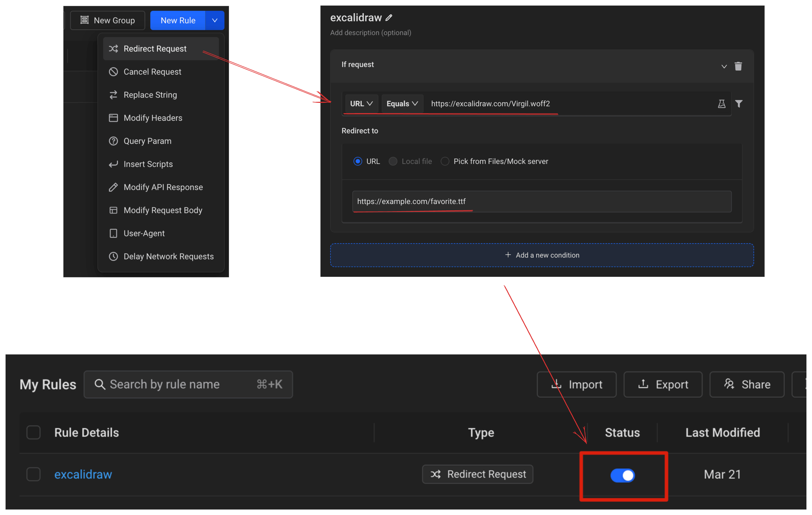
Task: Click the User-Agent device icon
Action: coord(113,233)
